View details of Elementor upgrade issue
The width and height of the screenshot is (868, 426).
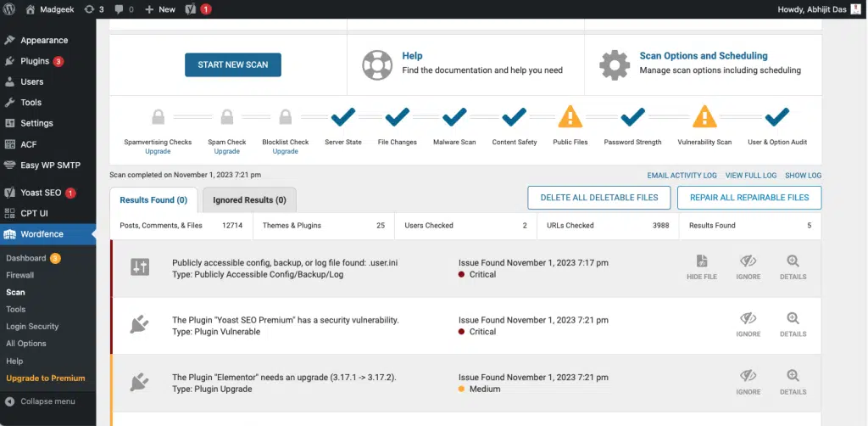(x=793, y=383)
